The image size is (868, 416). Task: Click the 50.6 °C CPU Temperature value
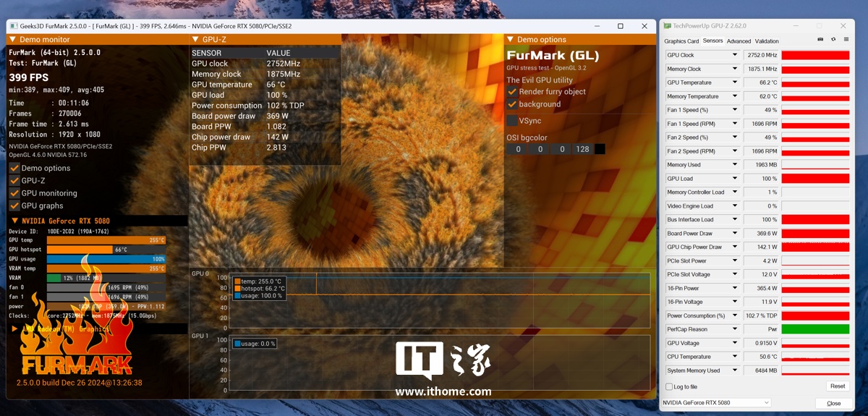tap(762, 357)
